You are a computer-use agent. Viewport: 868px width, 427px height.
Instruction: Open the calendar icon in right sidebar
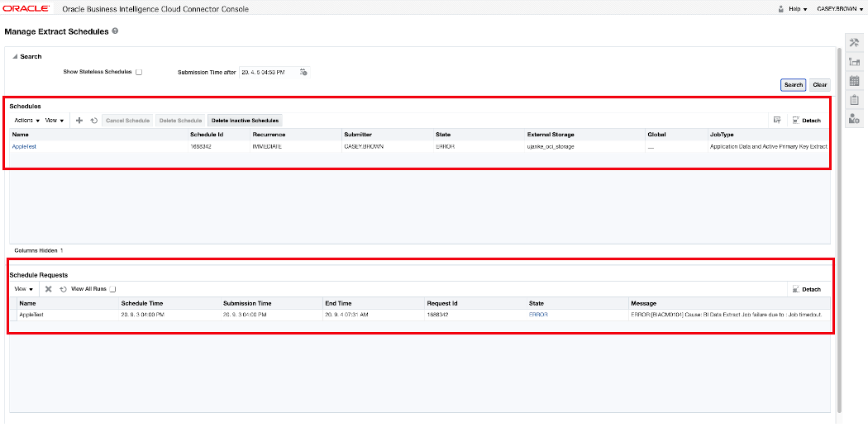coord(855,81)
